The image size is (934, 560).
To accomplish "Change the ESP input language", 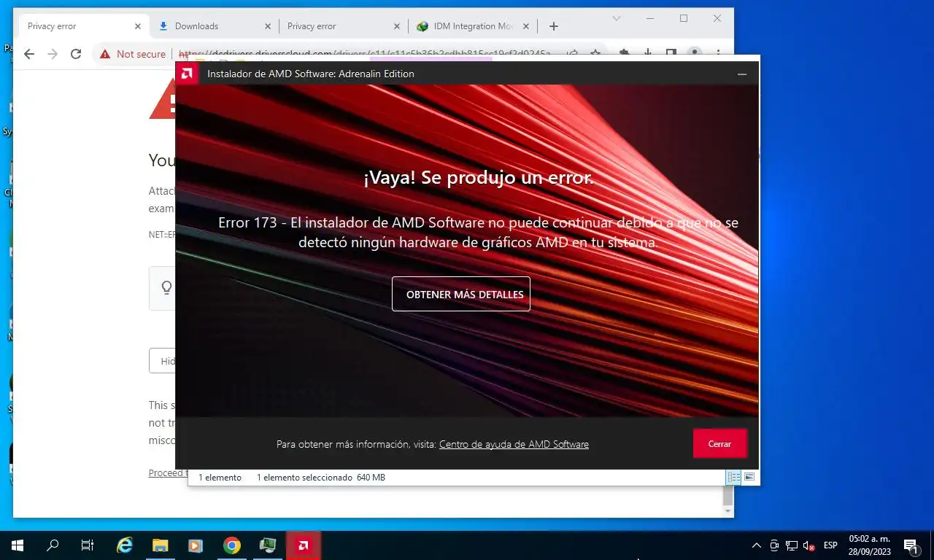I will click(x=830, y=545).
